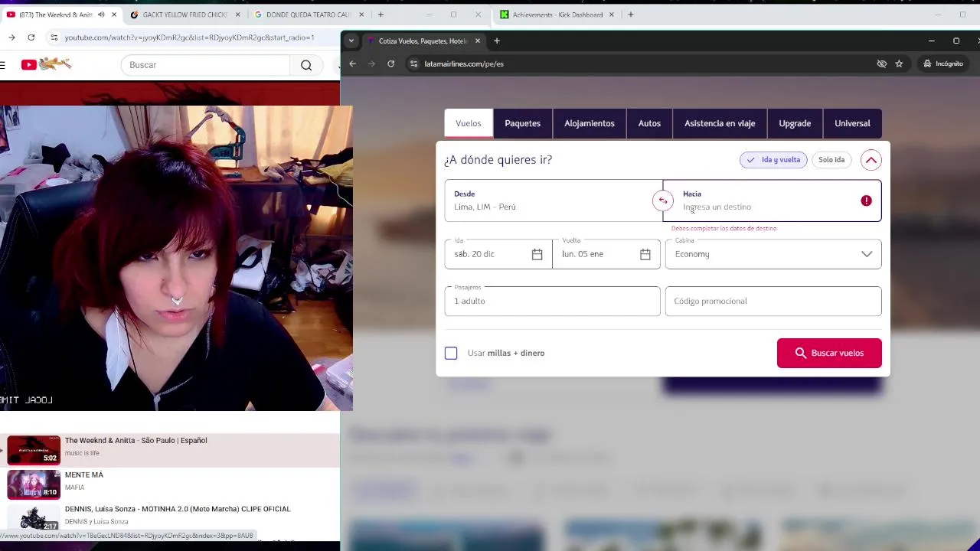Select the Solo ida trip option
The width and height of the screenshot is (980, 551).
tap(831, 160)
